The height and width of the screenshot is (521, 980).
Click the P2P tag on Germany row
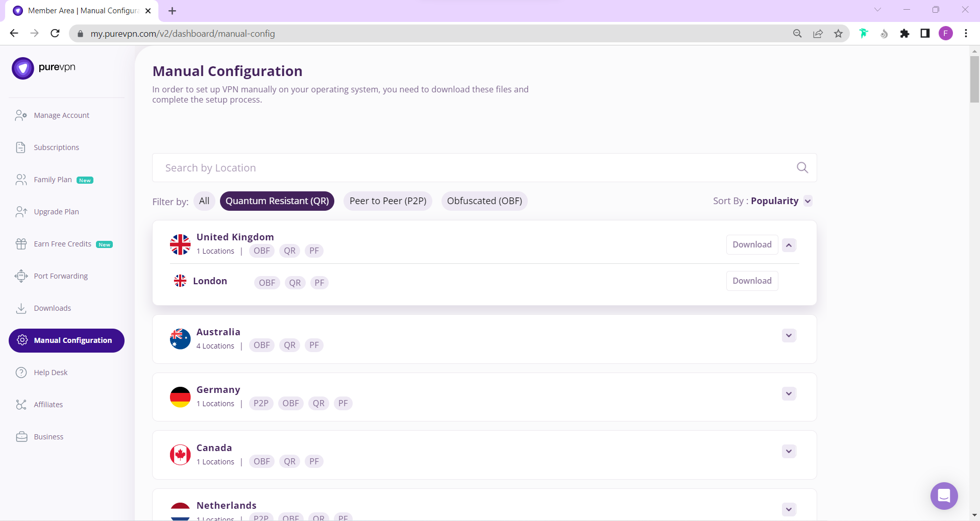(x=261, y=403)
